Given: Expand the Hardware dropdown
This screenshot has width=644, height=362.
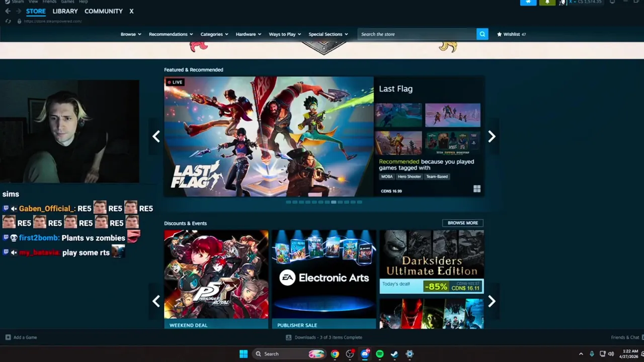Looking at the screenshot, I should pyautogui.click(x=249, y=34).
